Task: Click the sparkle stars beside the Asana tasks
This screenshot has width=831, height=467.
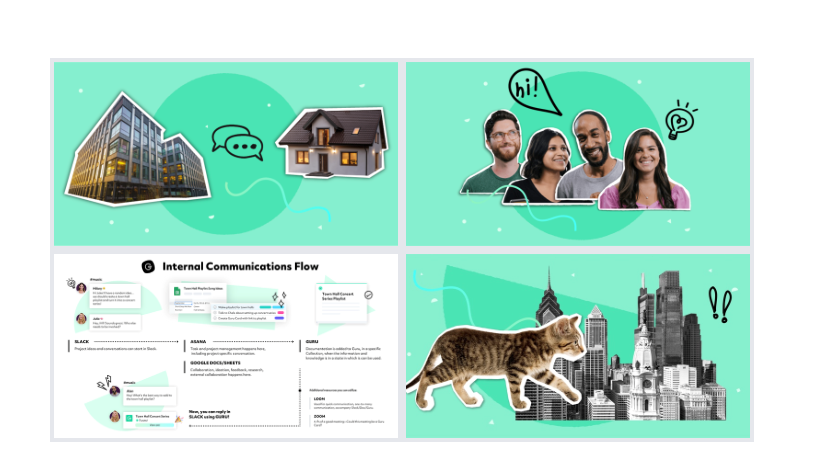Action: 279,298
